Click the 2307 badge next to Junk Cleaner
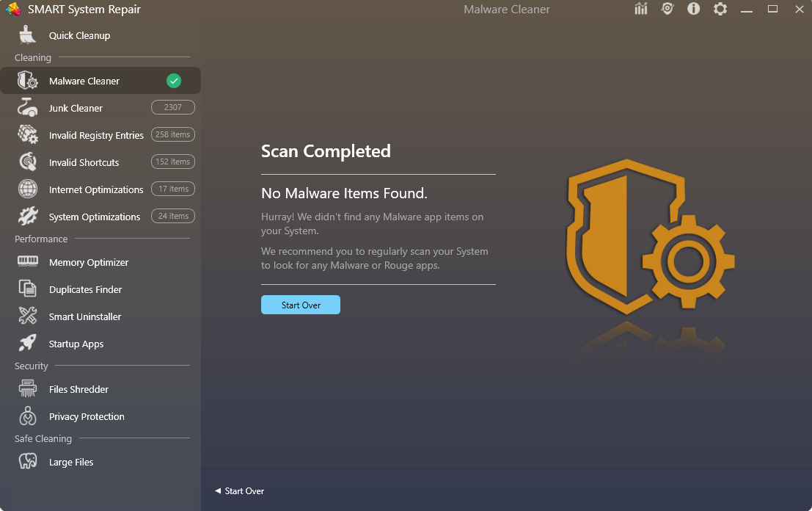812x511 pixels. [173, 107]
